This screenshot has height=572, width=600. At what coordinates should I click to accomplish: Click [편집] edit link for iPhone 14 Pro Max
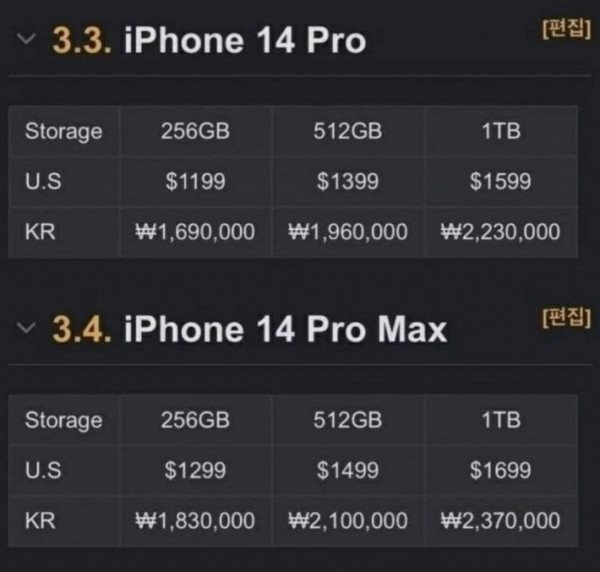click(x=565, y=318)
